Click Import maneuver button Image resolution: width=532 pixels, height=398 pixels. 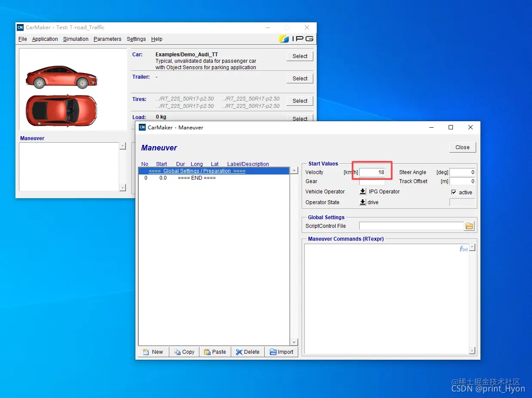pos(281,352)
